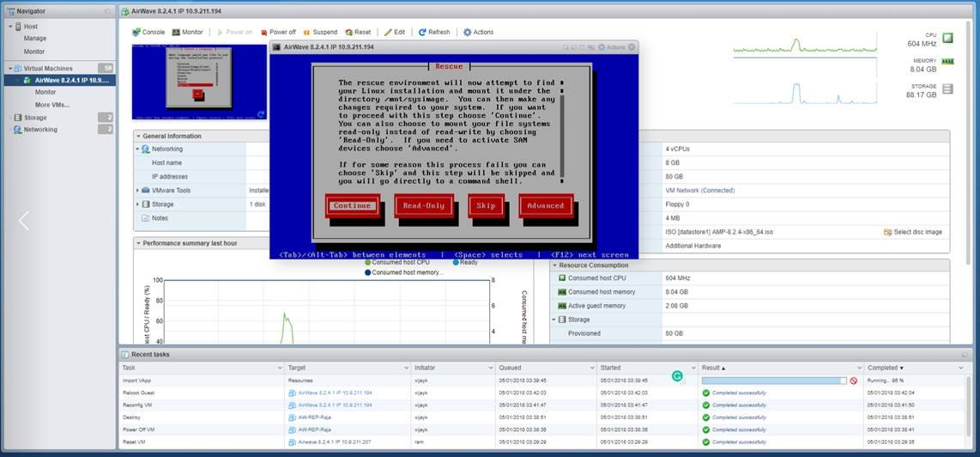This screenshot has width=980, height=457.
Task: Reset the VM using toolbar
Action: pyautogui.click(x=358, y=32)
